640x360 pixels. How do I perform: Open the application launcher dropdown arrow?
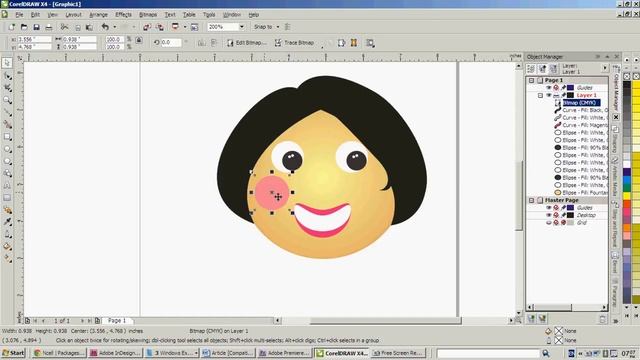[x=184, y=27]
